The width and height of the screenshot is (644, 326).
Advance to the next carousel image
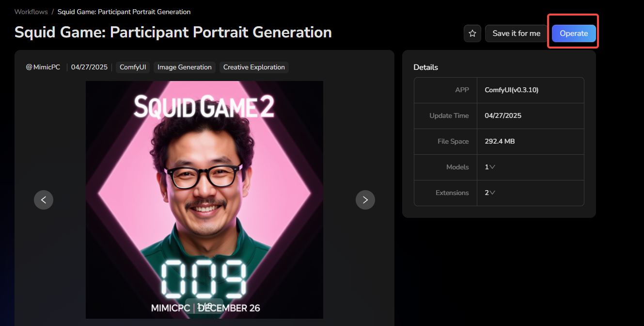pyautogui.click(x=365, y=199)
